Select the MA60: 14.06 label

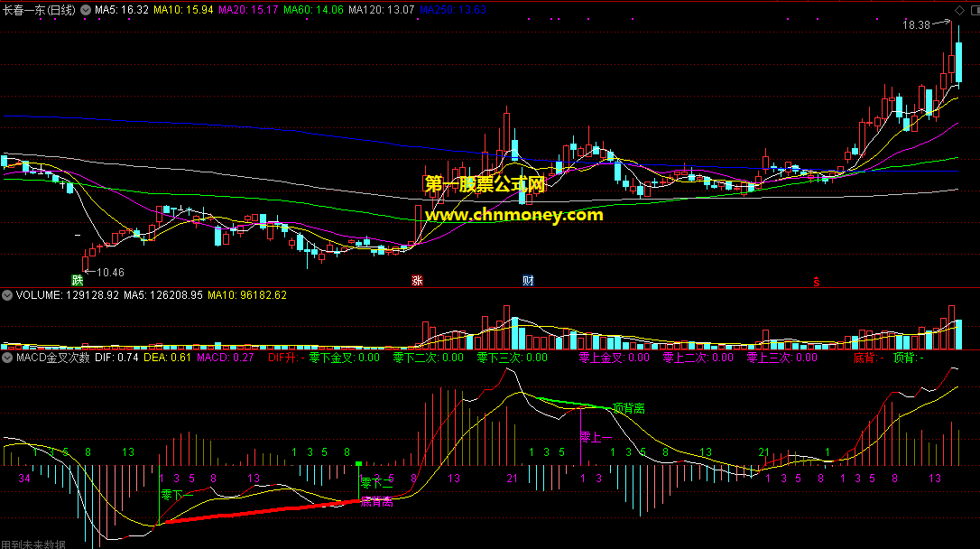pos(313,10)
